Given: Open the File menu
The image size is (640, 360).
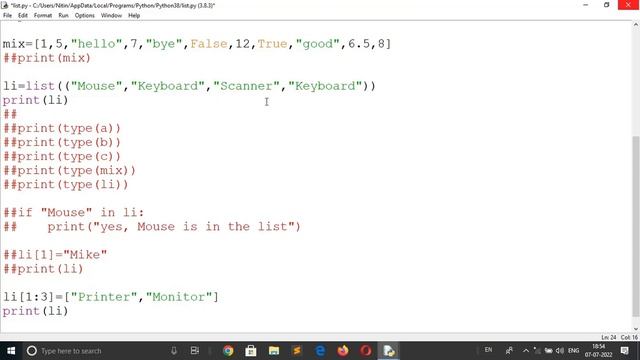Looking at the screenshot, I should (7, 16).
